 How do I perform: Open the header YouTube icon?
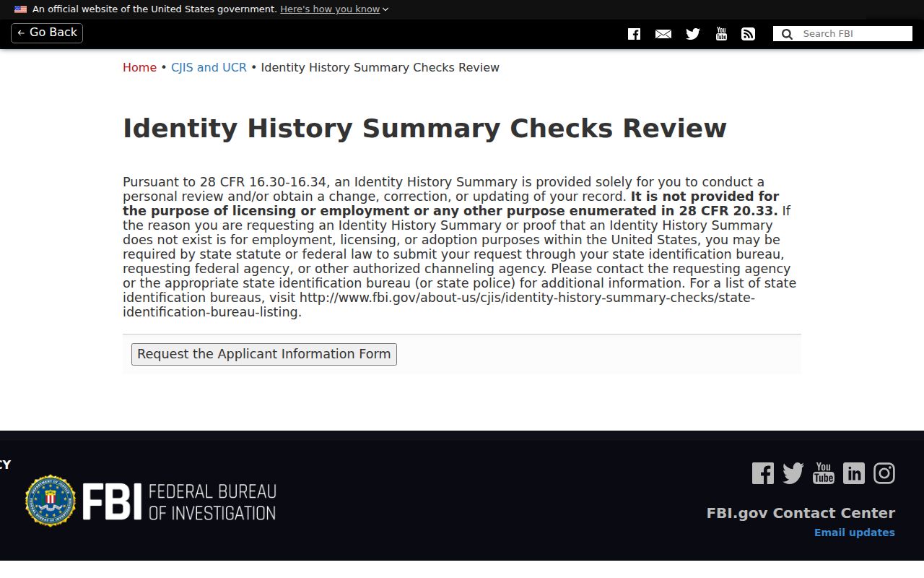pyautogui.click(x=721, y=34)
